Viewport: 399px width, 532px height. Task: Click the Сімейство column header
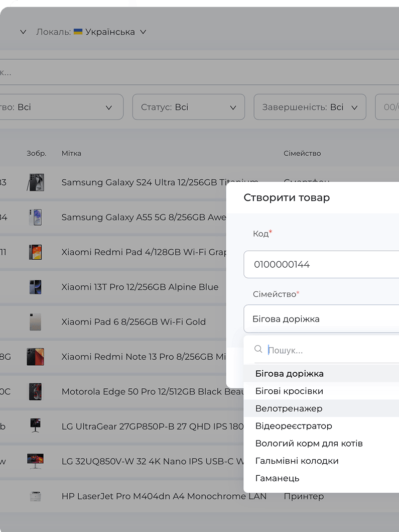pyautogui.click(x=302, y=153)
